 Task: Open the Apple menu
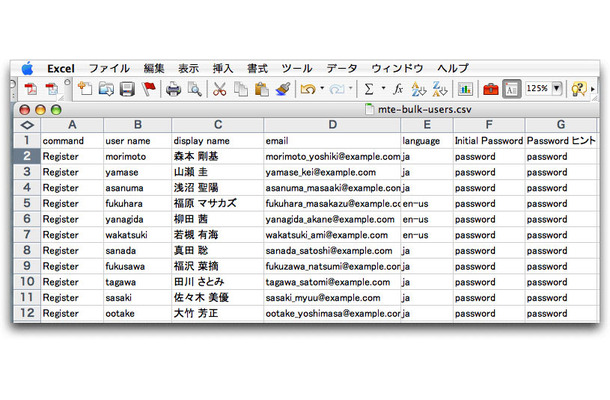click(x=27, y=68)
